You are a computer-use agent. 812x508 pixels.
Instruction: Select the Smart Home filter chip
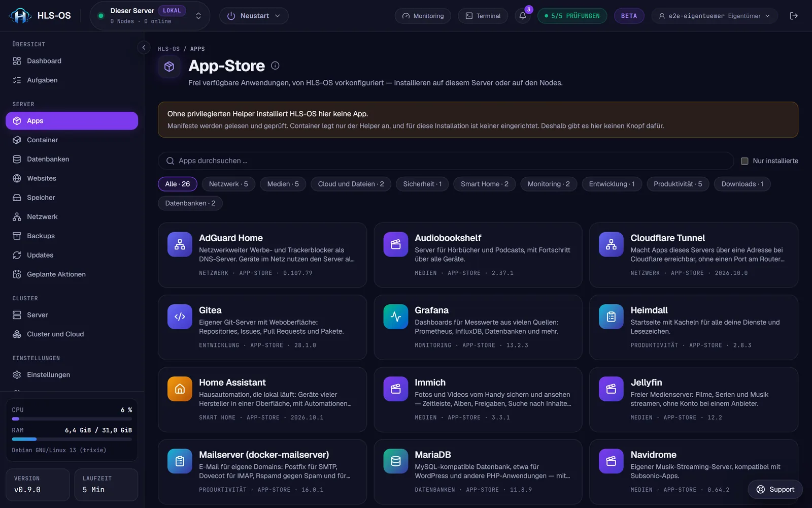coord(485,184)
